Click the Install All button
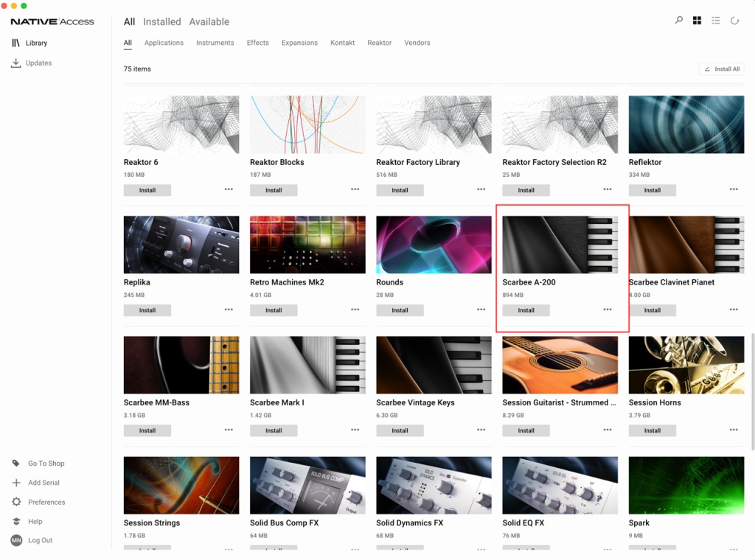 pos(721,69)
